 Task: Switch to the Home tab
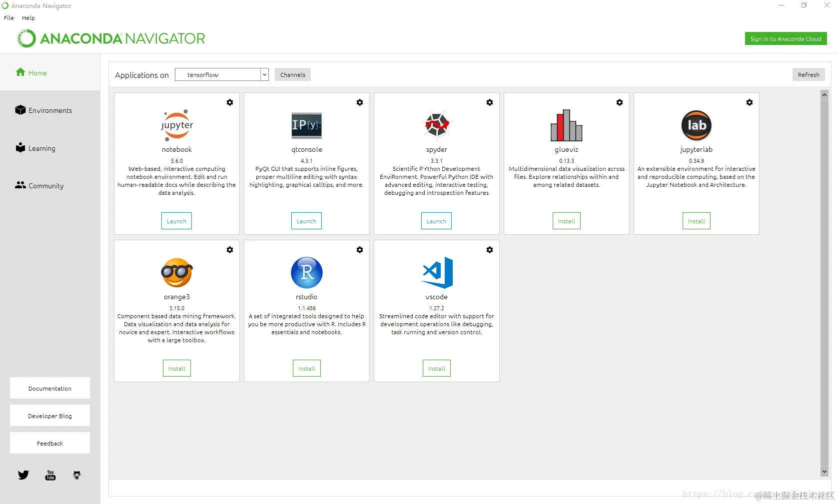click(50, 73)
